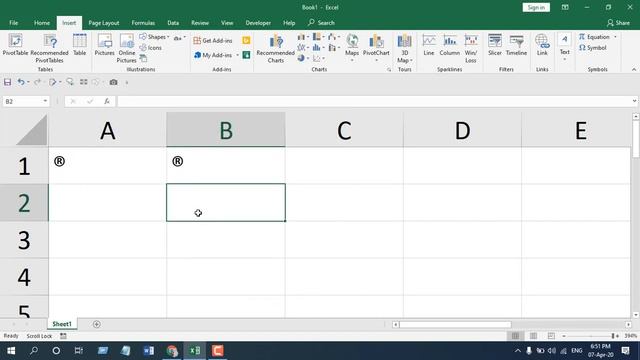
Task: Click the Select All corner triangle
Action: click(x=32, y=130)
